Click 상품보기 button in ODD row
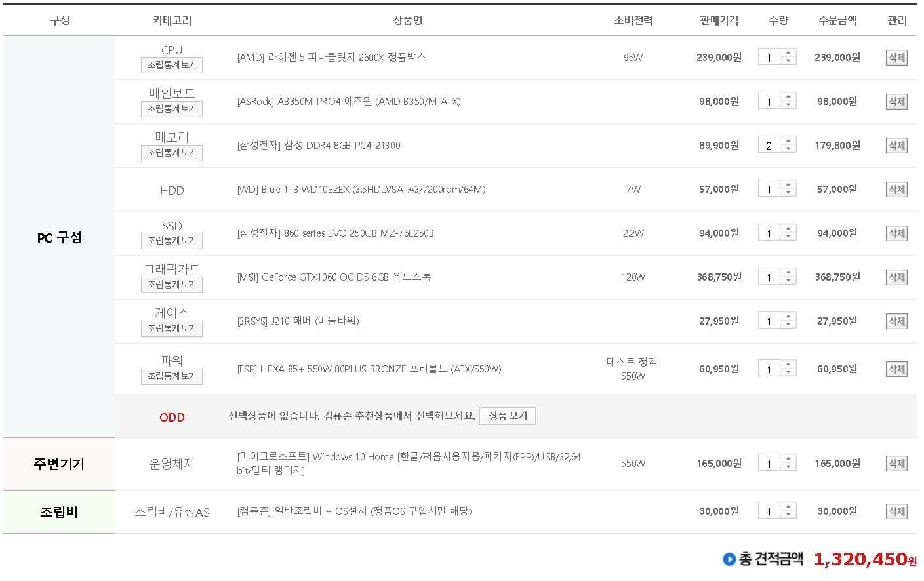 (508, 416)
